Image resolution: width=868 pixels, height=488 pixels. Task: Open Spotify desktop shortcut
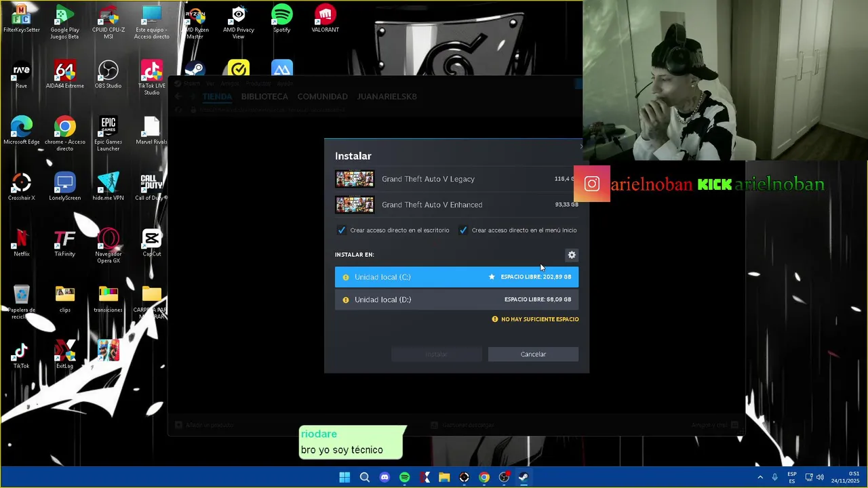[282, 19]
